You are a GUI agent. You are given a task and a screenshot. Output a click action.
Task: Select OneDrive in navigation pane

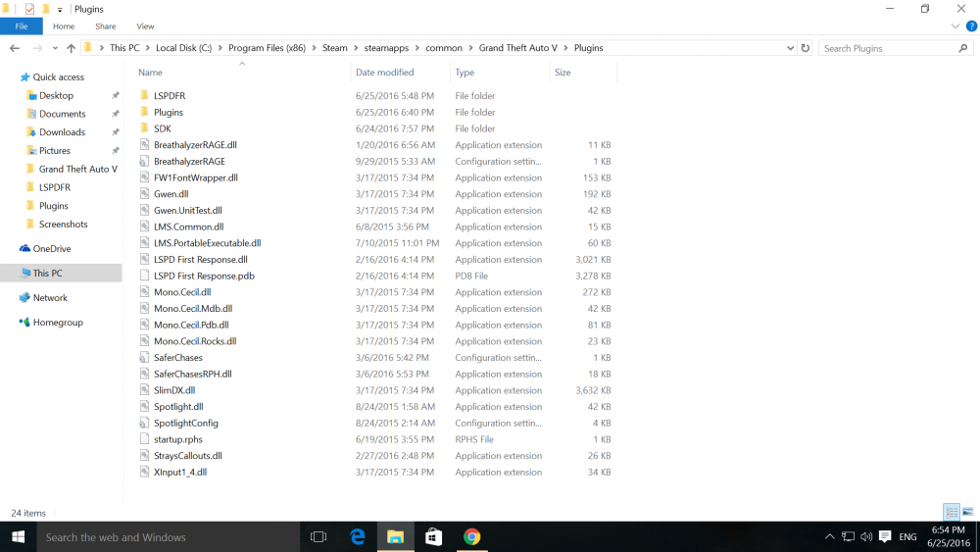pos(52,248)
